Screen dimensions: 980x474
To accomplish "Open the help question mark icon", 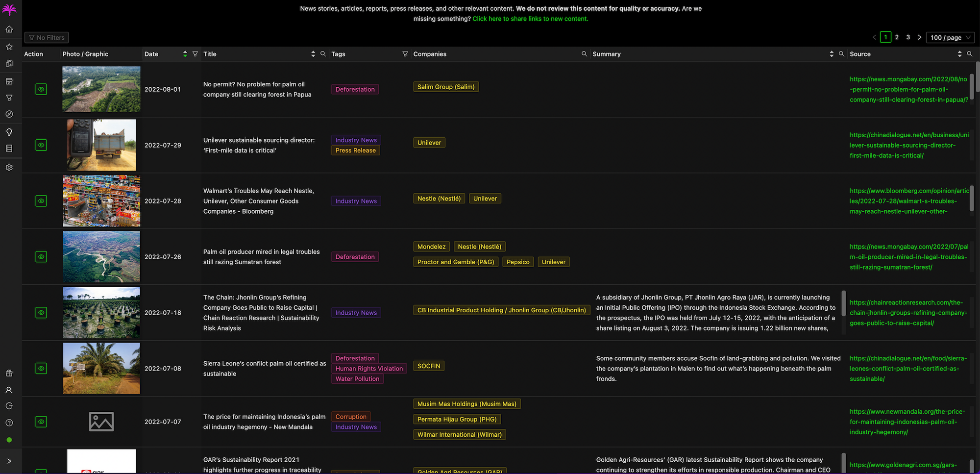I will pyautogui.click(x=9, y=423).
